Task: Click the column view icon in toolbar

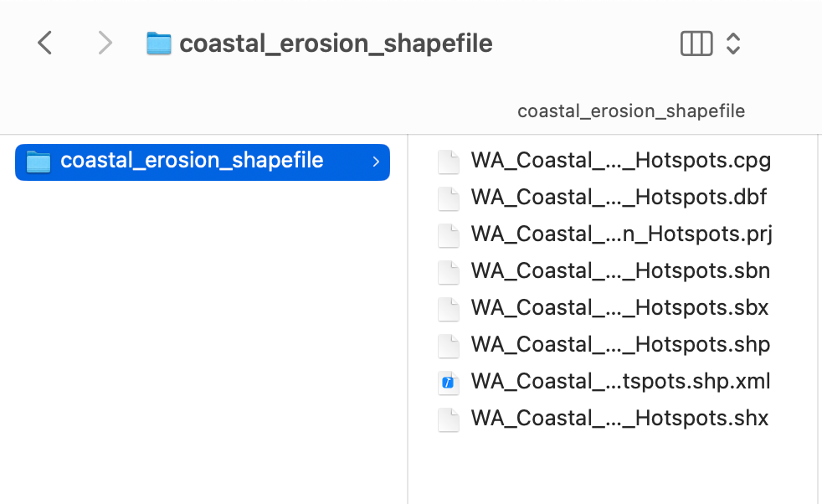Action: 696,44
